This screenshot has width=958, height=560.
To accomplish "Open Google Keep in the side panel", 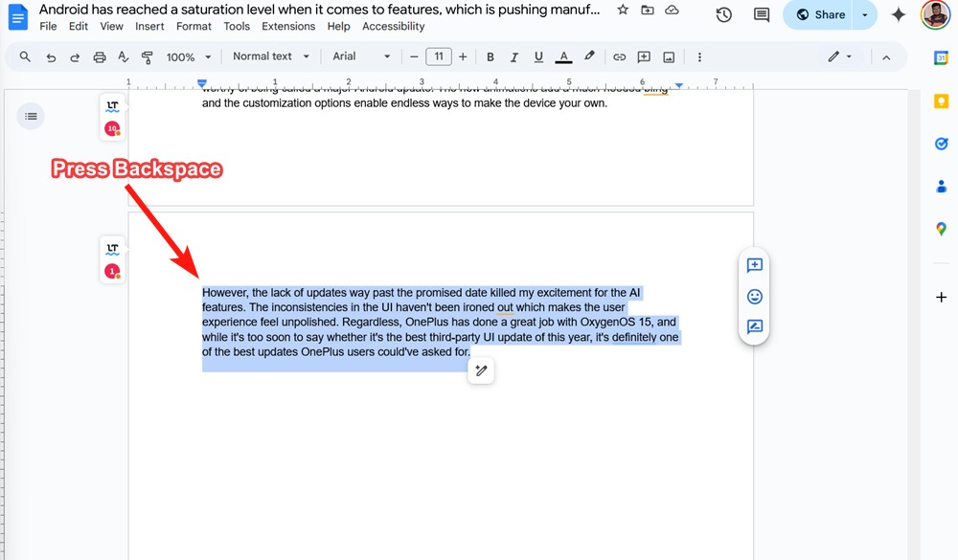I will [x=941, y=100].
